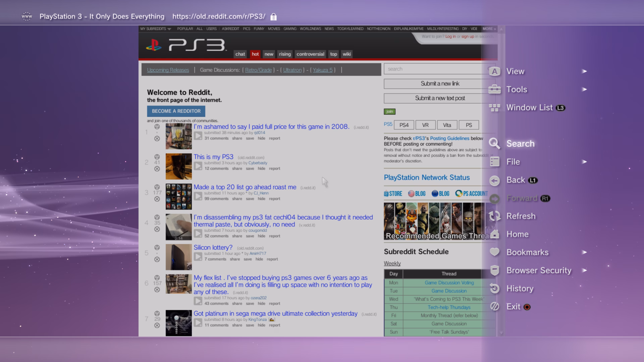Viewport: 644px width, 362px height.
Task: Click the Search magnifier icon in side menu
Action: tap(494, 143)
